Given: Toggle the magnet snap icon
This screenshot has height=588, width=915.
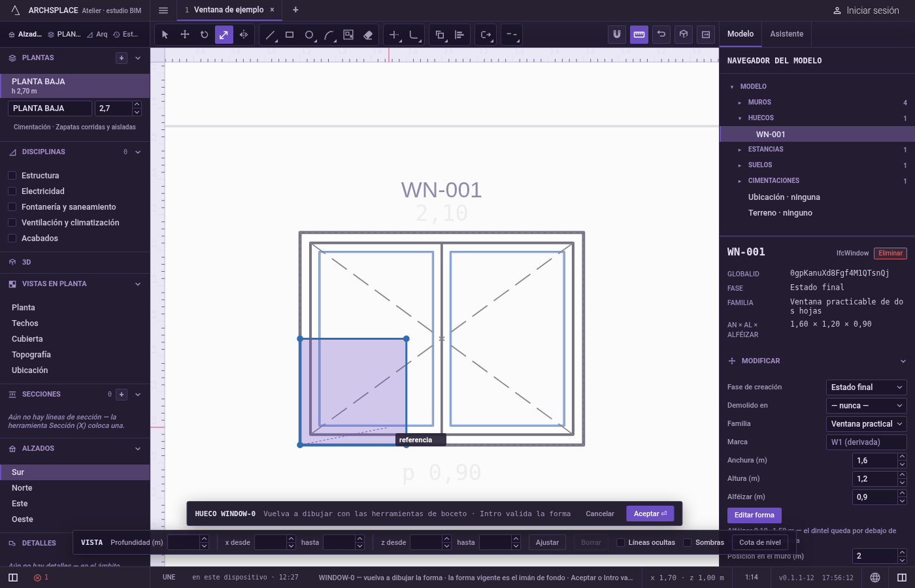Looking at the screenshot, I should [617, 35].
